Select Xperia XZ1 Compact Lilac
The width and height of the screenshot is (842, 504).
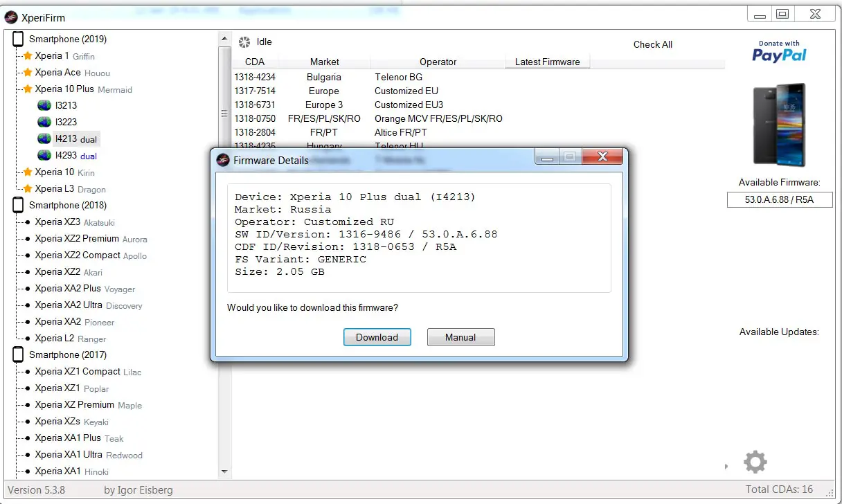click(88, 372)
